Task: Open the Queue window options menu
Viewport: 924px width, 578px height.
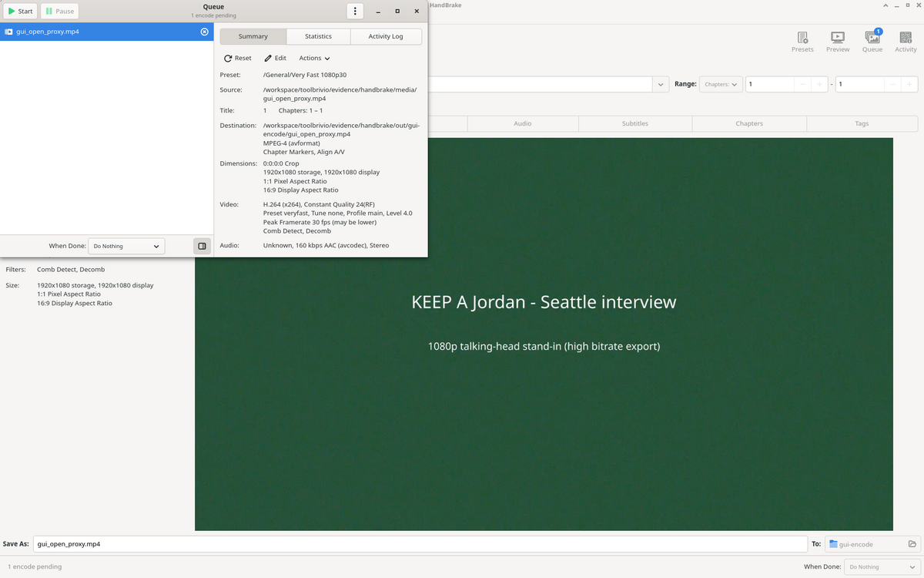Action: tap(354, 12)
